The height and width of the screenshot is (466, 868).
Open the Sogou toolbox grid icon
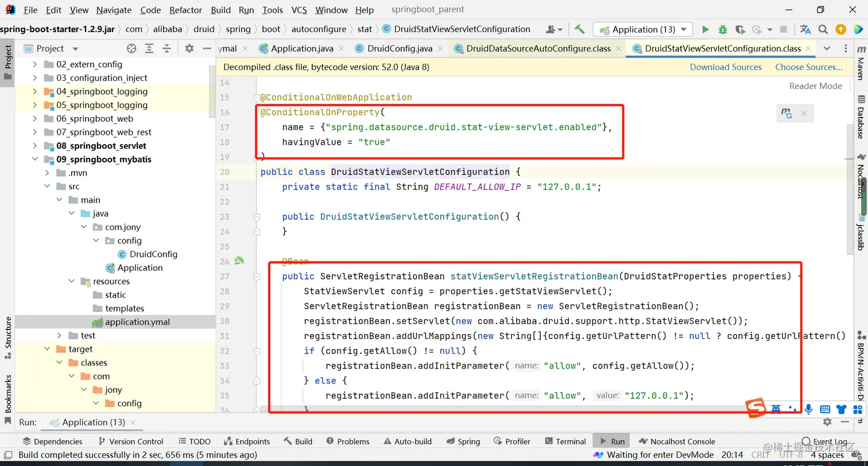coord(858,409)
